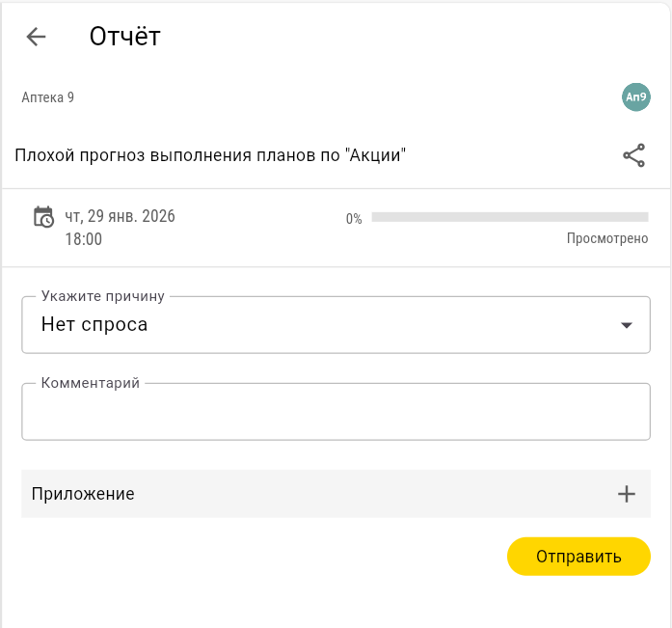Open the Ап9 profile avatar
This screenshot has height=628, width=672.
[635, 96]
